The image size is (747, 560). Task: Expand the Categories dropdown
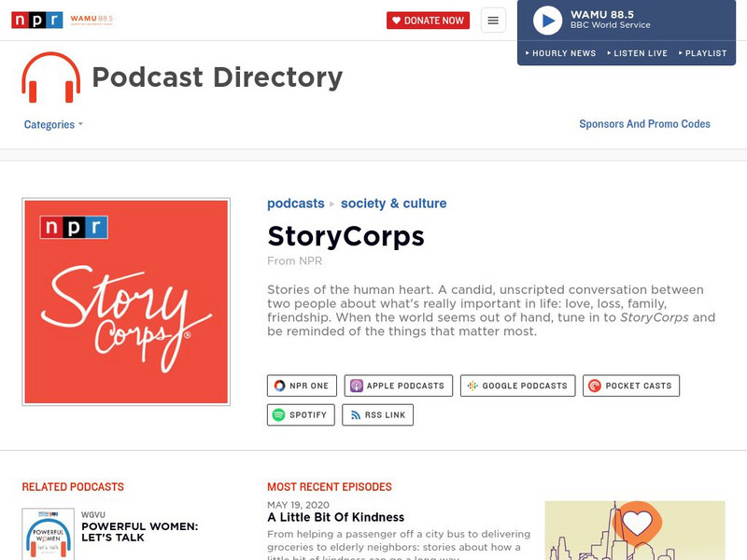point(53,124)
